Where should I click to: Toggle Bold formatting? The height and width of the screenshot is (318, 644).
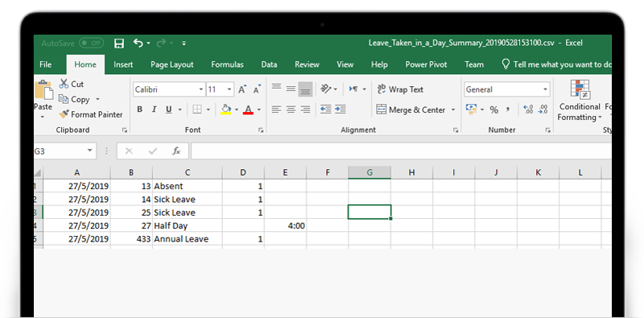pyautogui.click(x=139, y=109)
